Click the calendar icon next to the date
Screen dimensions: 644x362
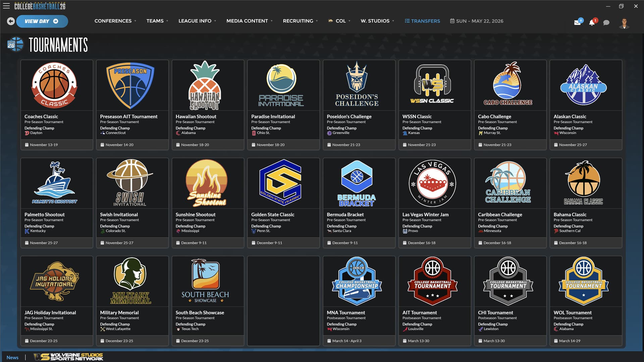(452, 21)
